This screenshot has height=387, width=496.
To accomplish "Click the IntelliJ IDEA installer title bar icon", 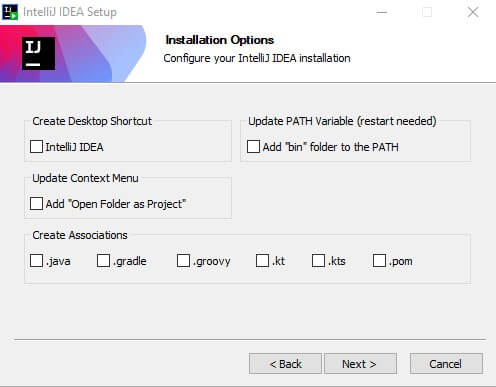I will (10, 12).
